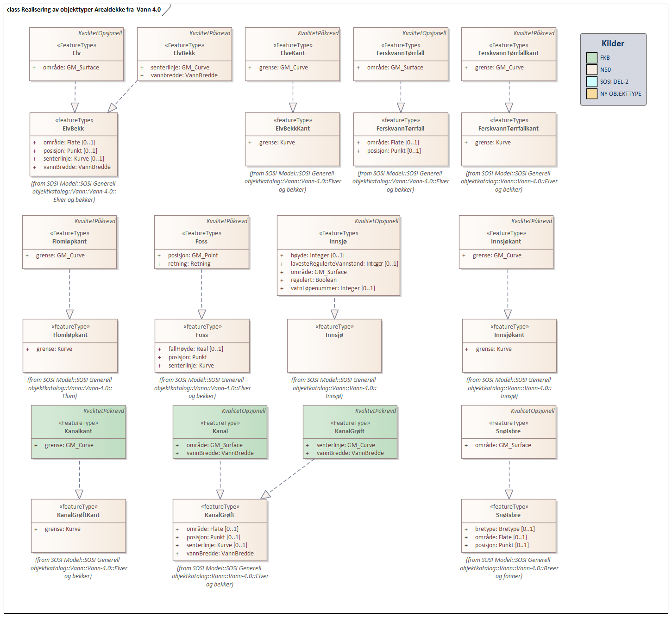The image size is (672, 617).
Task: Select the orange NY OBJEKTTYPE legend swatch
Action: pos(591,94)
